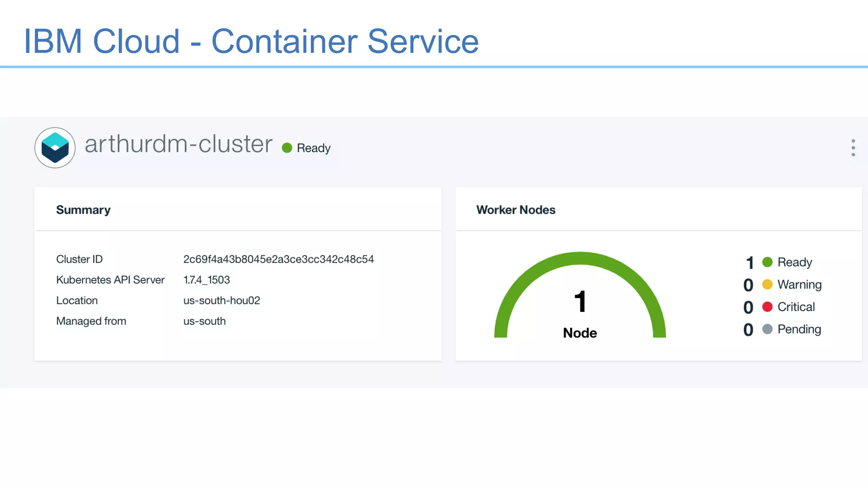Click the Ready status label next to cluster name

314,148
